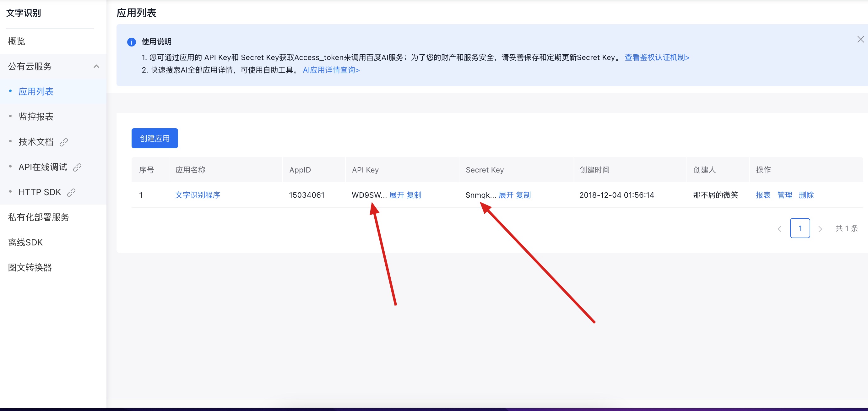
Task: Click the 创建应用 button
Action: pyautogui.click(x=155, y=138)
